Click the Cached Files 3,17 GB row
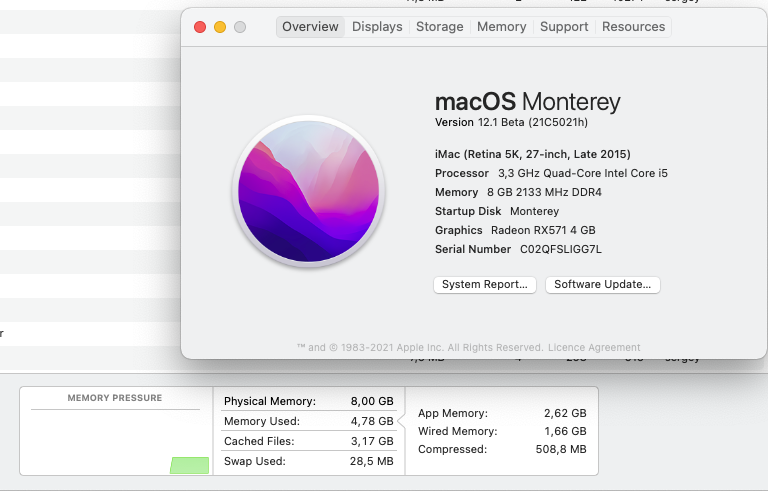This screenshot has width=768, height=491. point(309,441)
